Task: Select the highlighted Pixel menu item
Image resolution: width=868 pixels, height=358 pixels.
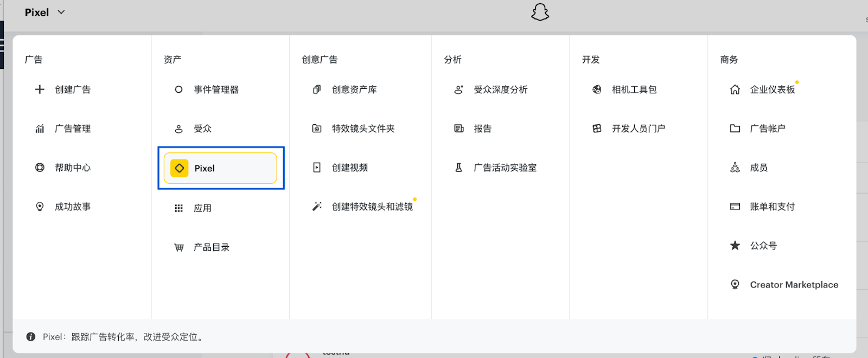Action: pyautogui.click(x=220, y=168)
